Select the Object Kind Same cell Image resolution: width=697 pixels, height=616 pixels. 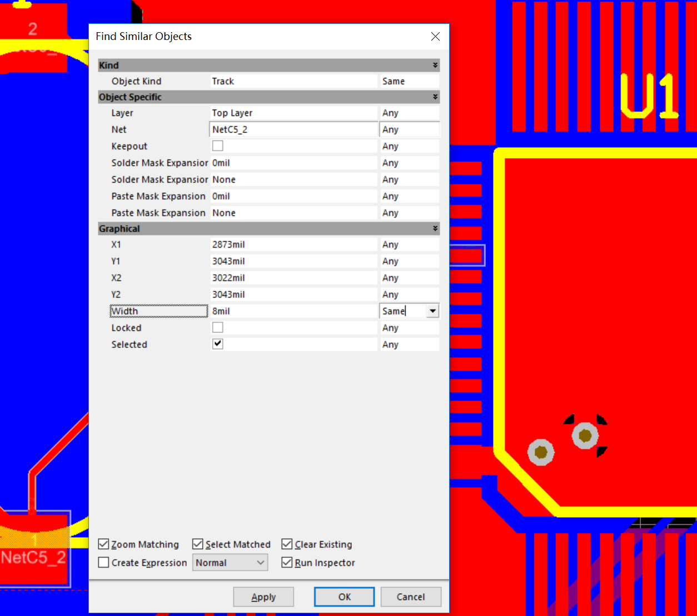pos(409,81)
